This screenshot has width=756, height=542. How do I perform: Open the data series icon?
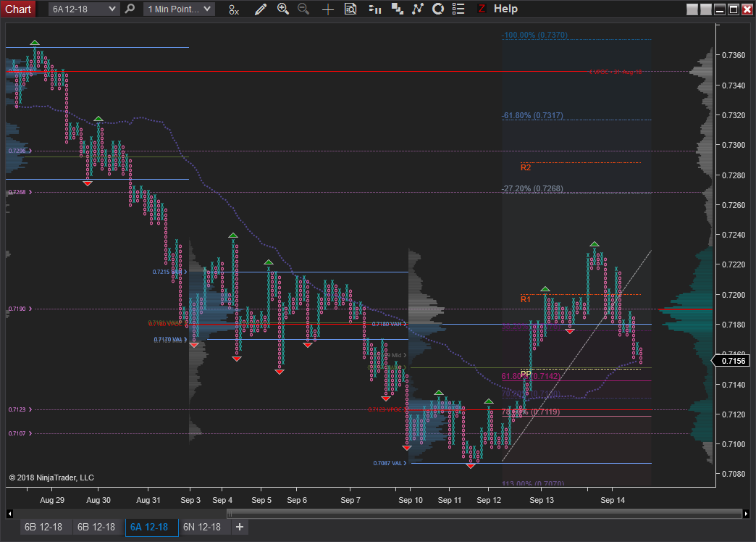click(x=374, y=9)
